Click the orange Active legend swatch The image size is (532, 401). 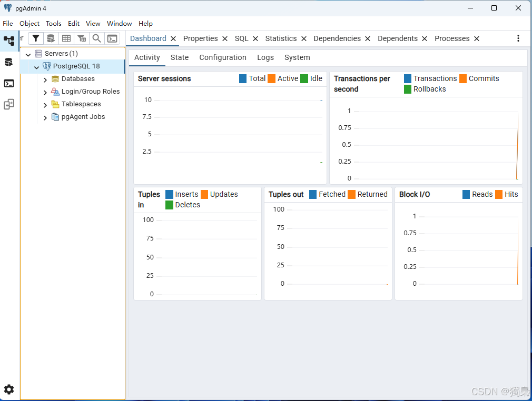(271, 78)
